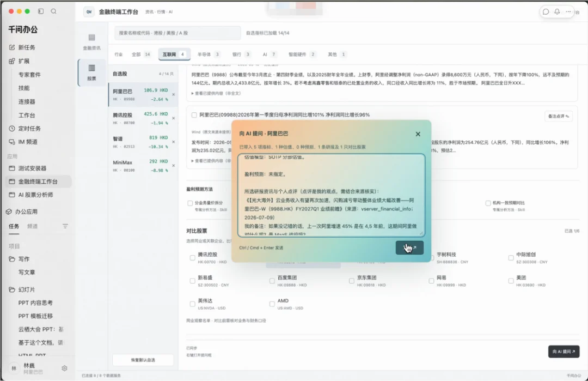
Task: Switch to the 智能硬件 tab
Action: pos(302,55)
